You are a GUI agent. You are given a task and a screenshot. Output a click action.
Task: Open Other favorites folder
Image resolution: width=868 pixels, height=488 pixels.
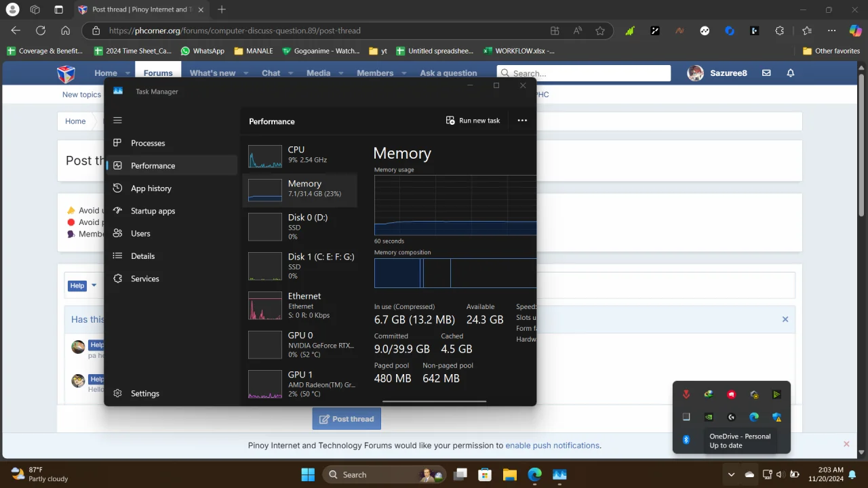pos(831,51)
